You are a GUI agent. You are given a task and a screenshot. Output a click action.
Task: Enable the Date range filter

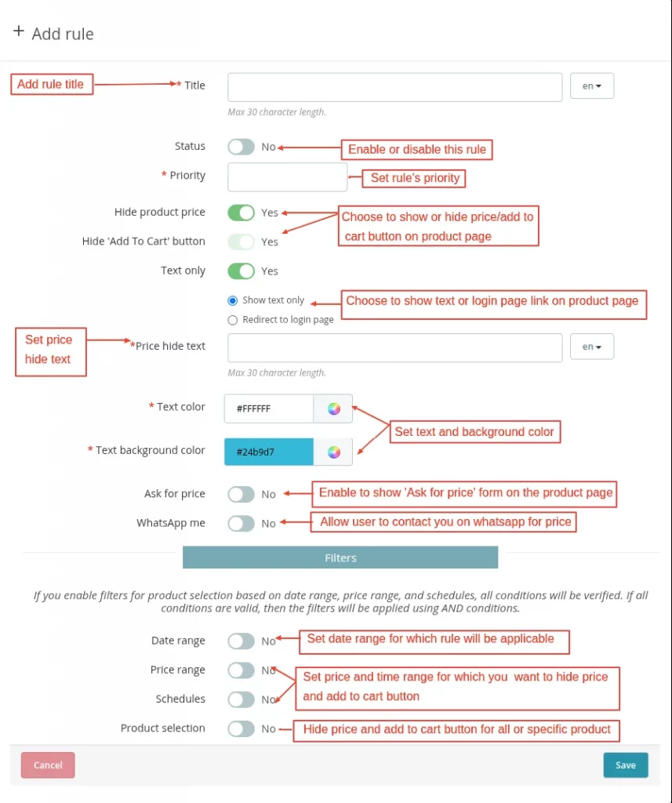pos(242,641)
